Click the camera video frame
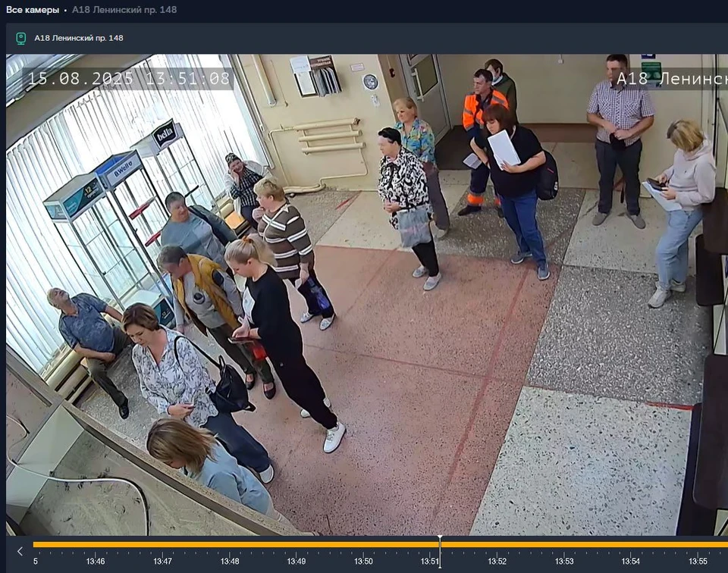Viewport: 728px width, 573px height. (x=367, y=295)
